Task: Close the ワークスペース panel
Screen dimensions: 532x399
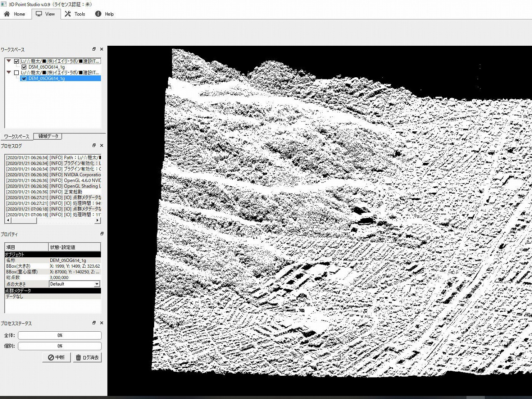Action: (x=101, y=49)
